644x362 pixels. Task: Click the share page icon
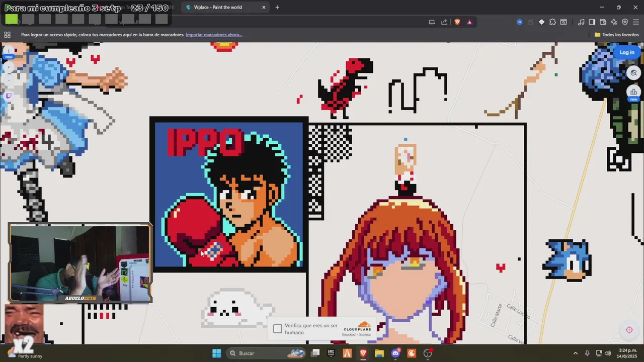click(x=444, y=22)
